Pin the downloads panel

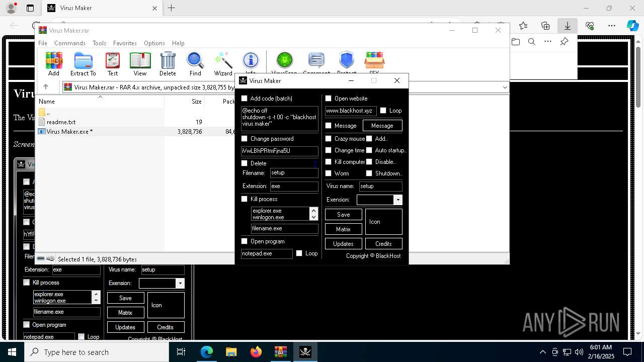click(x=564, y=42)
